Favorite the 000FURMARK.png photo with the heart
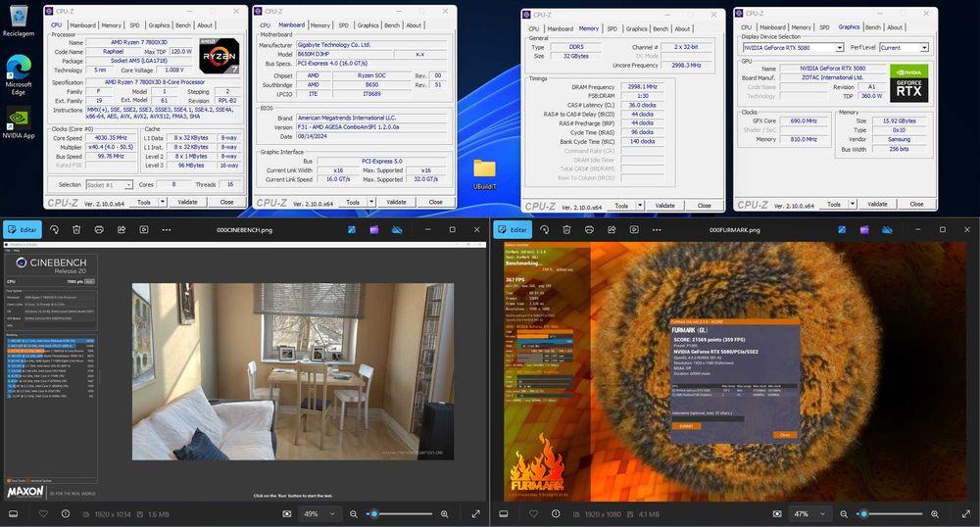This screenshot has width=980, height=527. (533, 514)
